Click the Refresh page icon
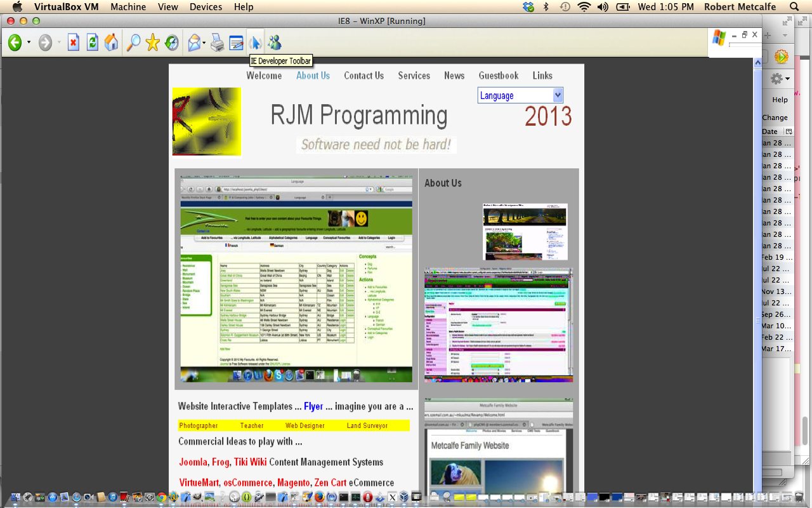The image size is (812, 508). 93,43
